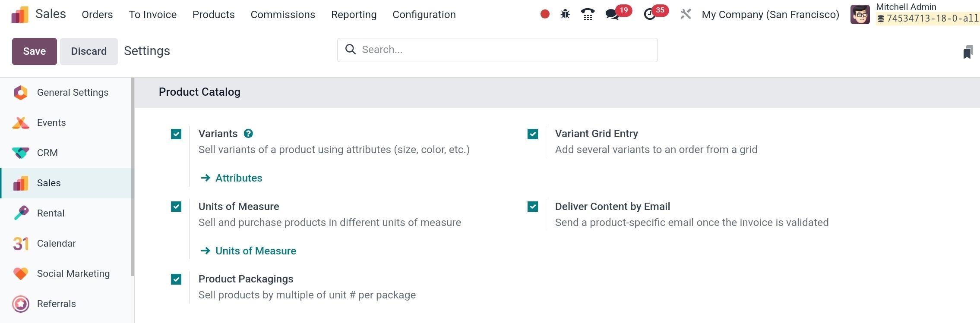Open the Configuration dropdown menu
Image resolution: width=980 pixels, height=323 pixels.
point(424,15)
